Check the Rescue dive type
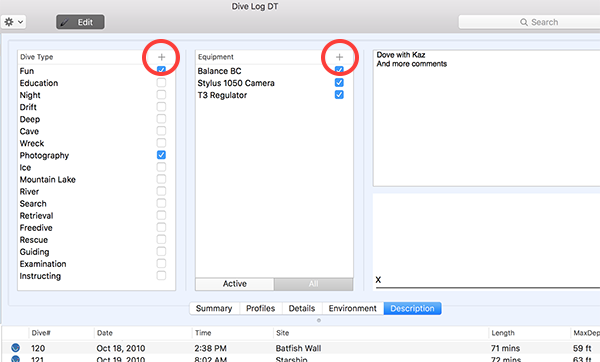The width and height of the screenshot is (600, 362). tap(161, 239)
